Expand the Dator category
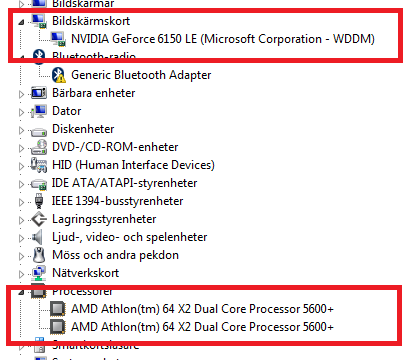Screen dimensions: 418x360 click(21, 112)
